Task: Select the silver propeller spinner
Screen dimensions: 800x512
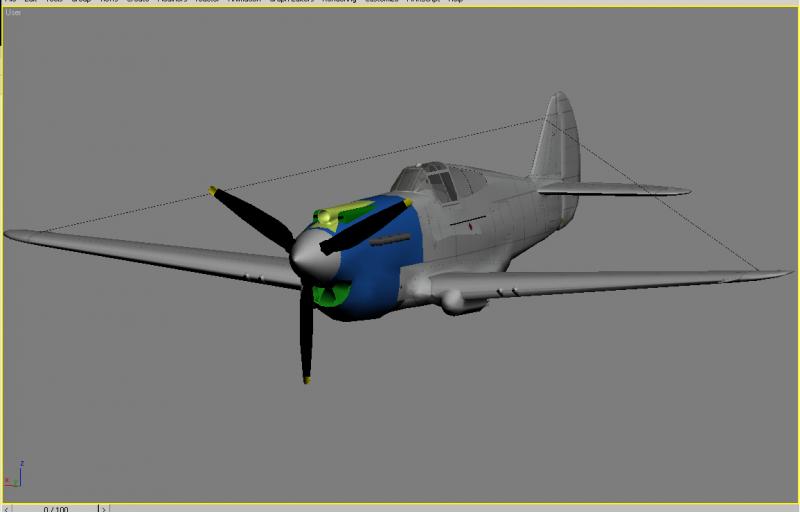Action: click(x=312, y=255)
